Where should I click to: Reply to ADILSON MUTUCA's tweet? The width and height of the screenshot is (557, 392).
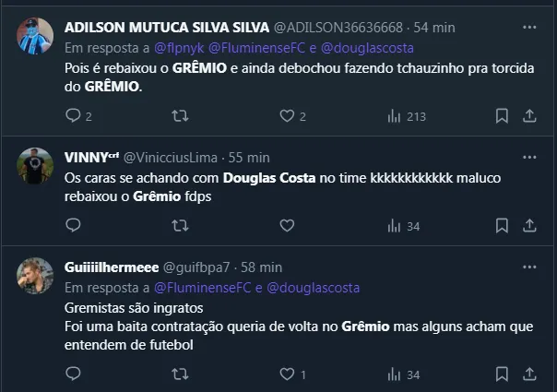point(74,116)
